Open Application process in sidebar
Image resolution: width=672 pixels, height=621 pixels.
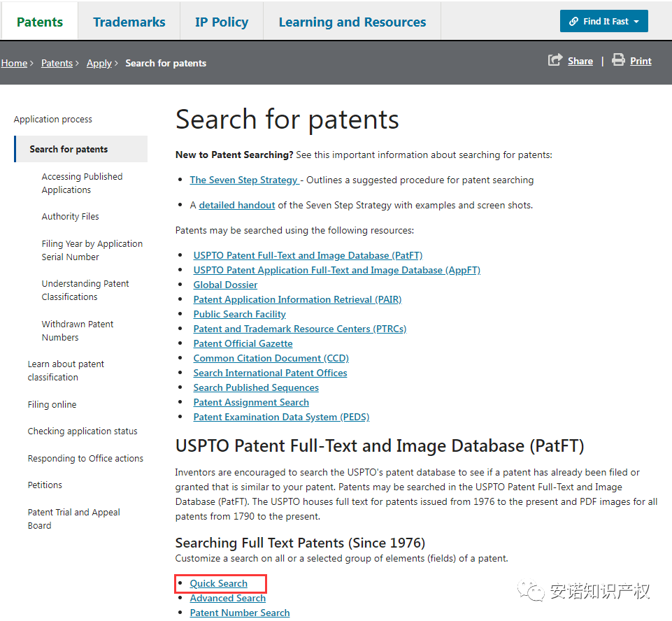52,119
